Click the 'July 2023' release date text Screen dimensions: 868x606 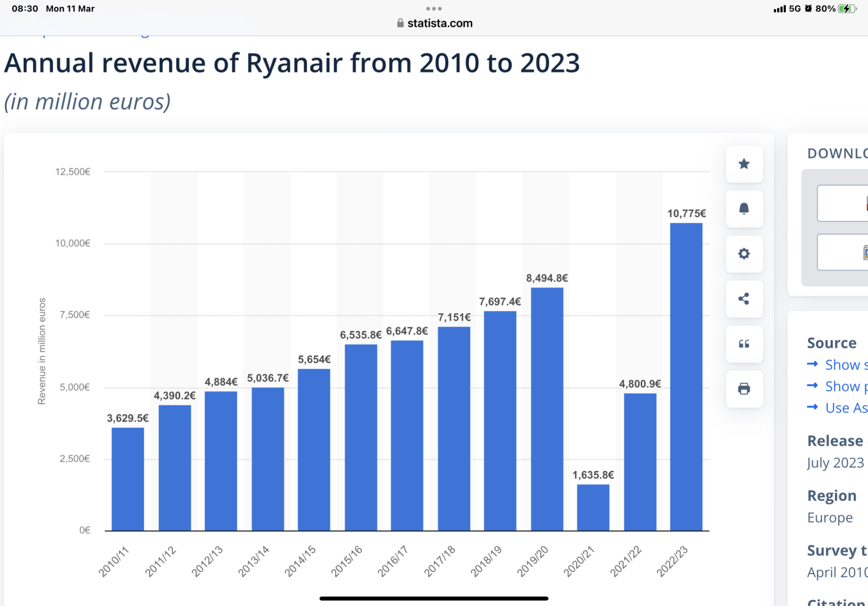click(x=835, y=462)
